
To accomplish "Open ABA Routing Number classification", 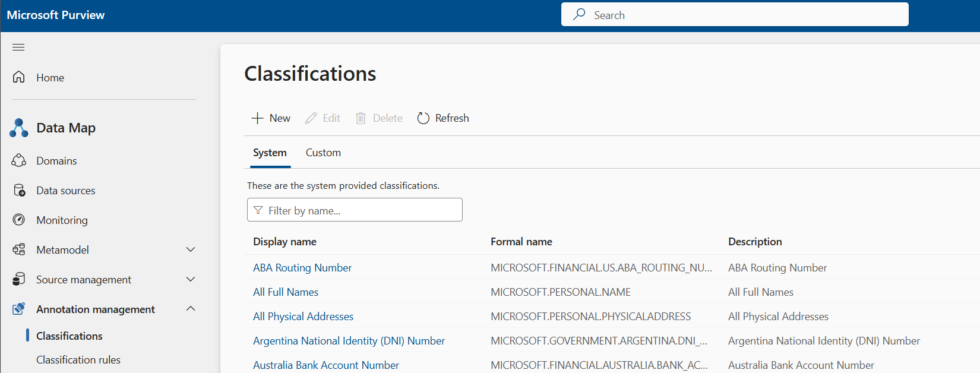I will coord(302,268).
